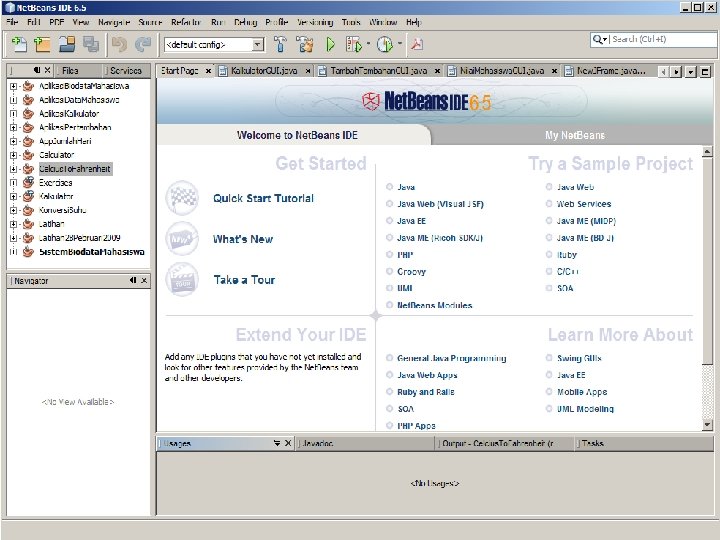Open the What's New link
Image resolution: width=720 pixels, height=540 pixels.
[x=243, y=239]
